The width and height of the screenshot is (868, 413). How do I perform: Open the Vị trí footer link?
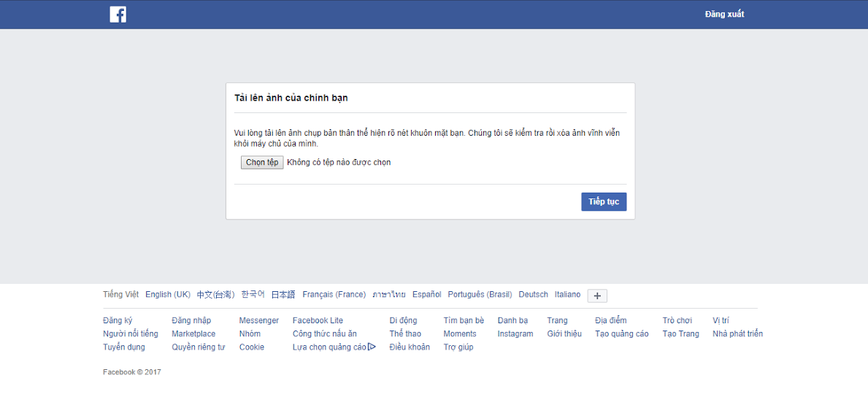click(721, 320)
